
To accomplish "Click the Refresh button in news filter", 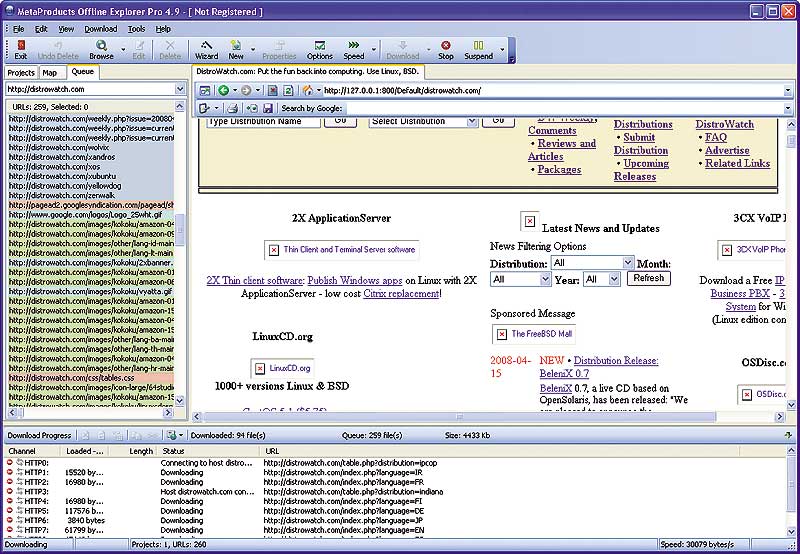I will tap(648, 278).
